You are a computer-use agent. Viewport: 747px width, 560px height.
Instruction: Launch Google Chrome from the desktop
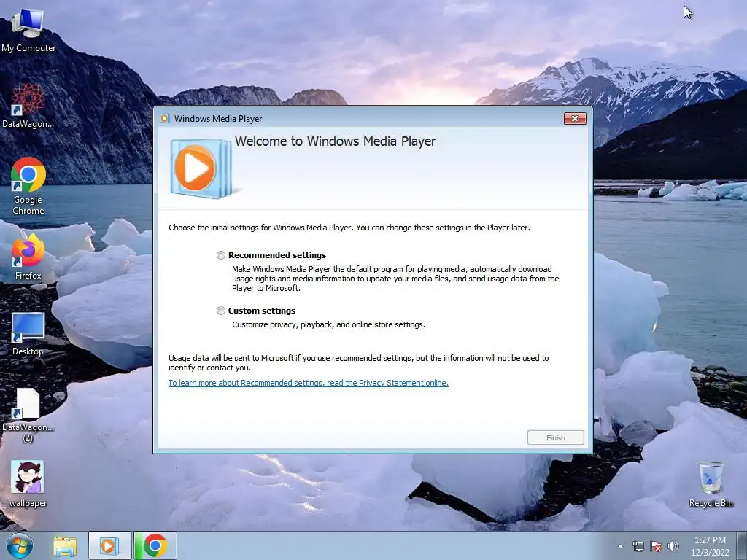[x=28, y=186]
